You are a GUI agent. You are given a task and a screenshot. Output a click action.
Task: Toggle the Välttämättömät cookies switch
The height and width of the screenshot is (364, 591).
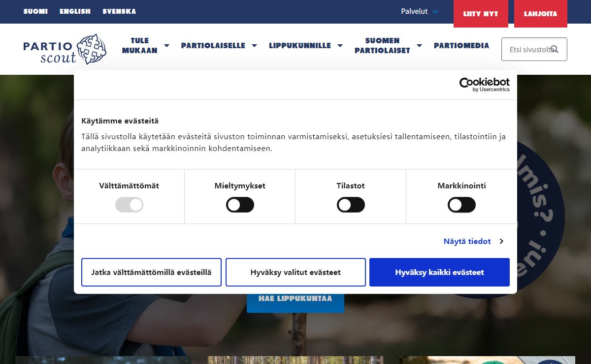point(129,205)
